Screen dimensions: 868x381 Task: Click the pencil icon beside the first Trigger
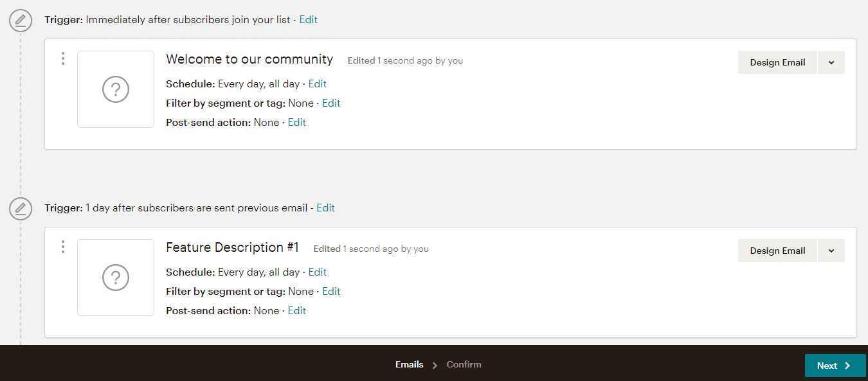20,20
